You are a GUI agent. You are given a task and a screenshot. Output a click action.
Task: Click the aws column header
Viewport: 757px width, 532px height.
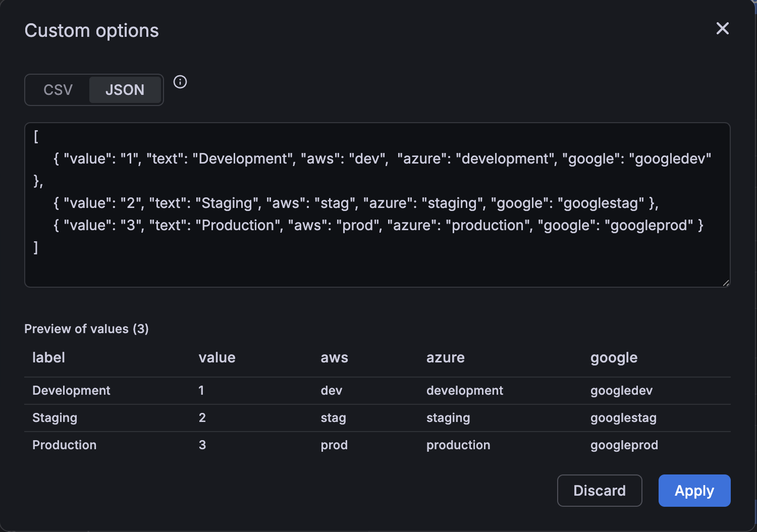[x=334, y=357]
